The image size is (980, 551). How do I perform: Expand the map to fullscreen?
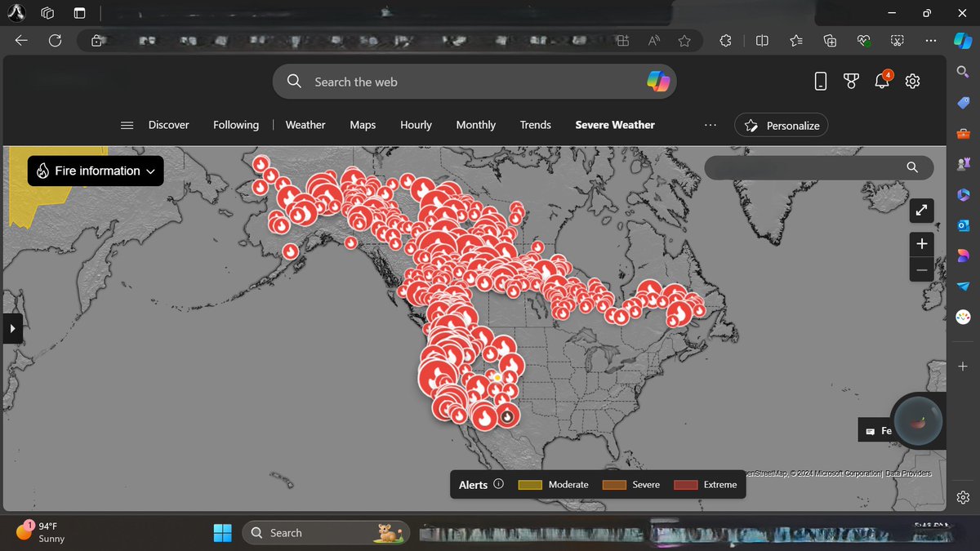tap(921, 211)
